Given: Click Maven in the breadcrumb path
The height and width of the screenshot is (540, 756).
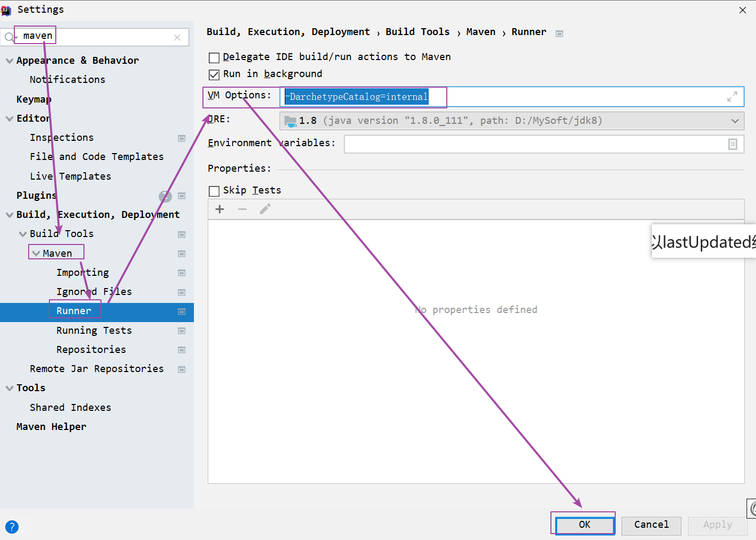Looking at the screenshot, I should 481,32.
